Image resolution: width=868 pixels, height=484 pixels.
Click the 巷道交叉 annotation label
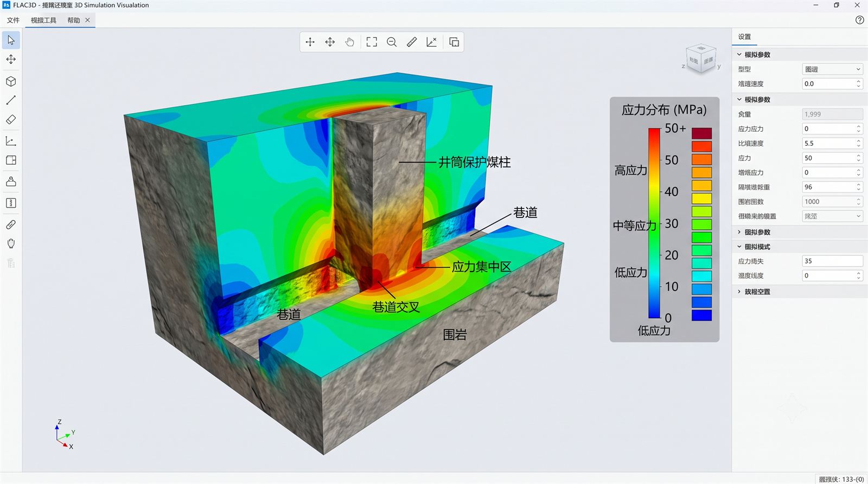pos(396,307)
